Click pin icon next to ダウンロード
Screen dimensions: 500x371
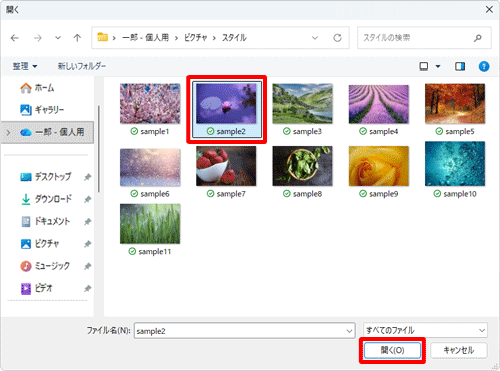(87, 199)
